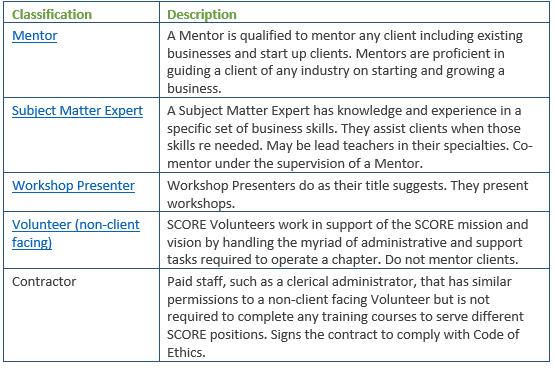
Task: Select the Description column header
Action: 202,14
